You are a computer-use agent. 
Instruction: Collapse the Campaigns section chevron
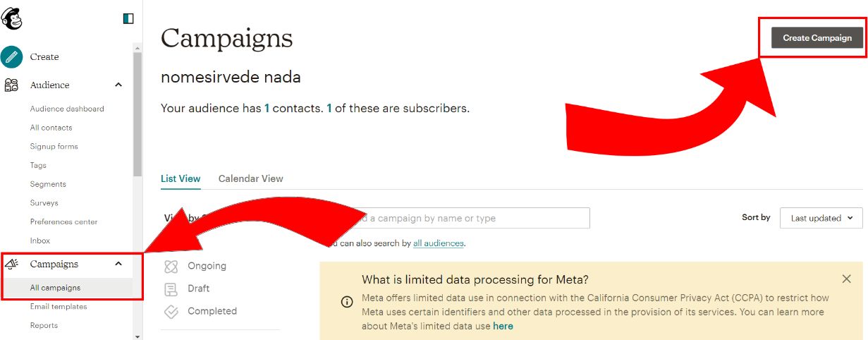118,264
